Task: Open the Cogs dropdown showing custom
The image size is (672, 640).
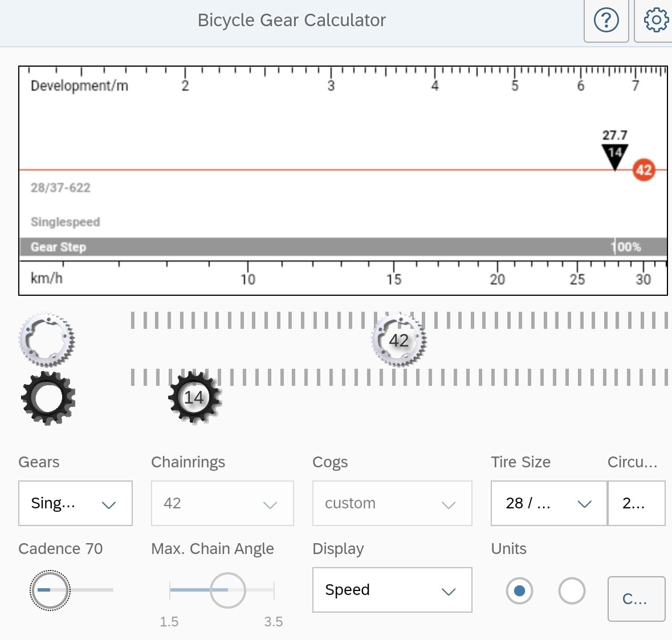Action: (x=392, y=503)
